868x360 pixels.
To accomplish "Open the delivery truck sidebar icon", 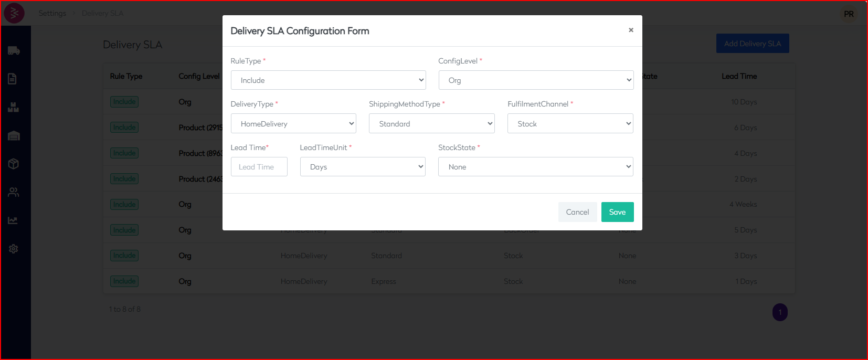I will point(14,51).
